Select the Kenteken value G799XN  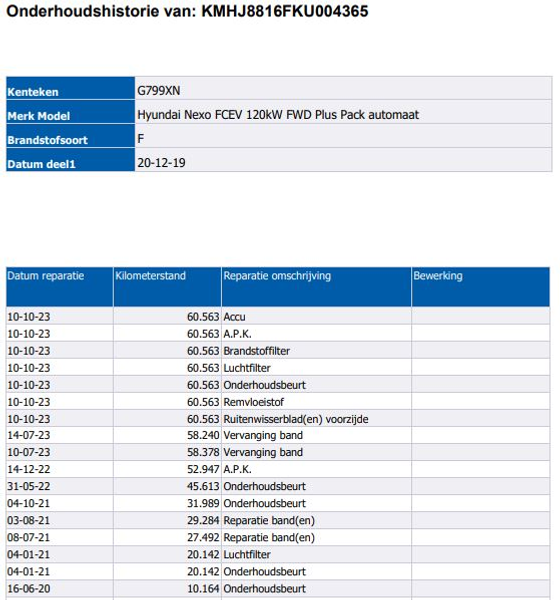pyautogui.click(x=158, y=91)
